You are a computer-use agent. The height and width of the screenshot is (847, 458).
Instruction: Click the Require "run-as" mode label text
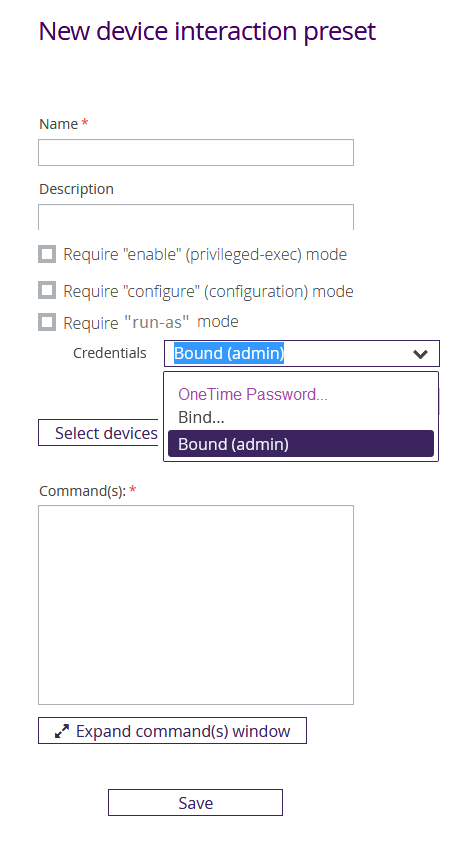point(151,322)
